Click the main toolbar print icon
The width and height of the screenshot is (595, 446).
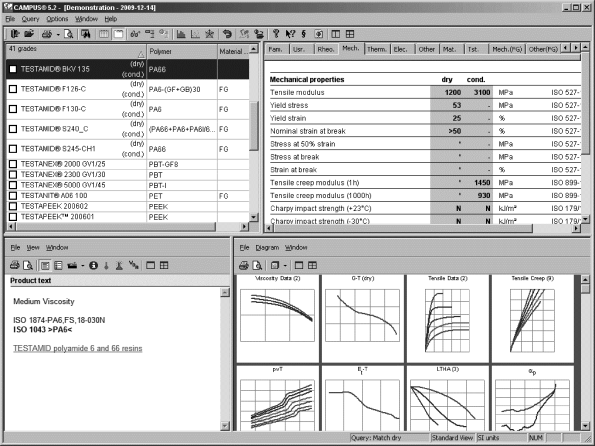[x=47, y=34]
